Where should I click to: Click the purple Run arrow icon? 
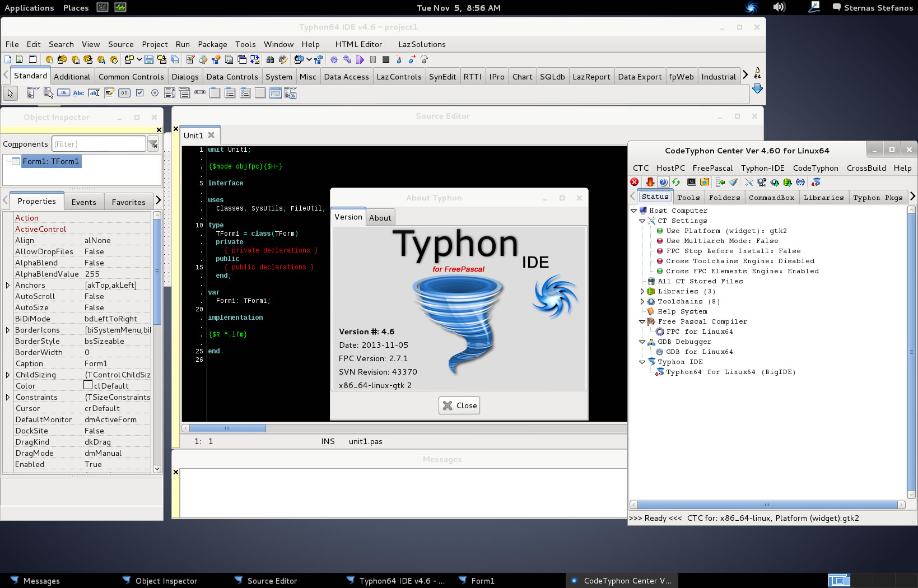click(x=360, y=59)
